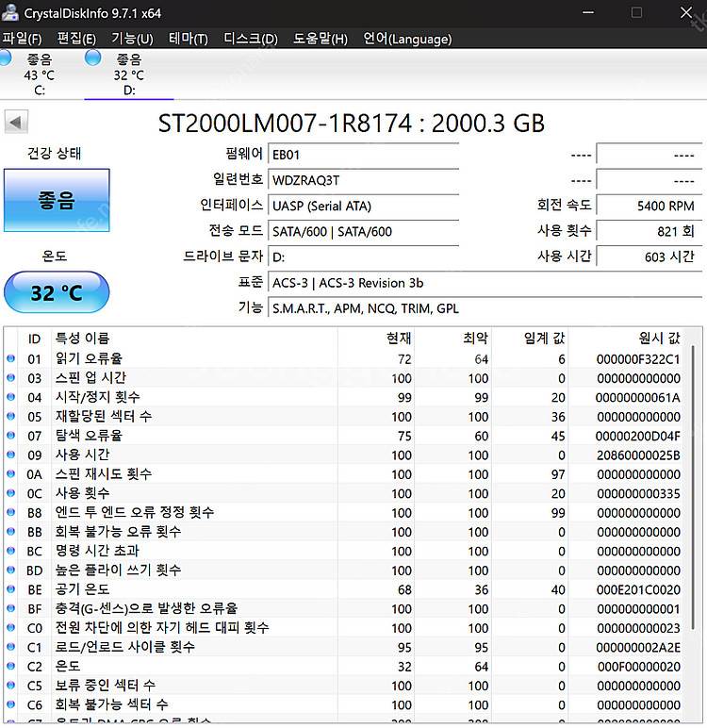Viewport: 707px width, 728px height.
Task: Click the 특성 이름 column header
Action: 194,339
